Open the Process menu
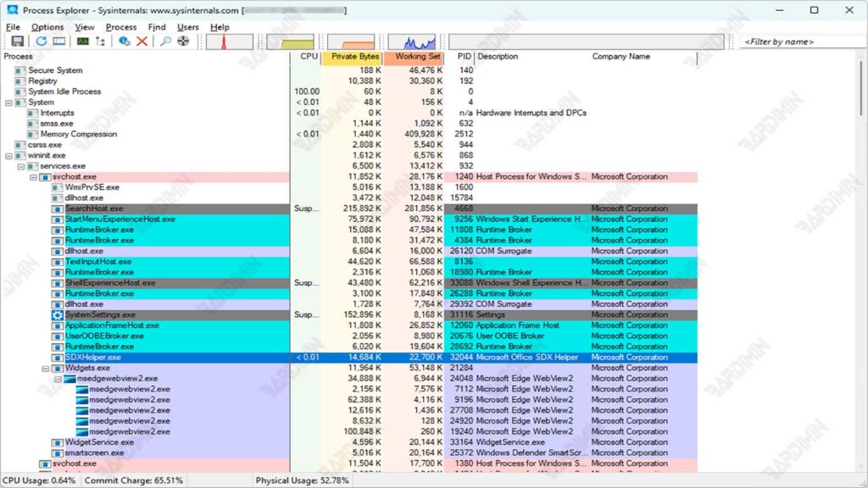Image resolution: width=868 pixels, height=488 pixels. 121,27
